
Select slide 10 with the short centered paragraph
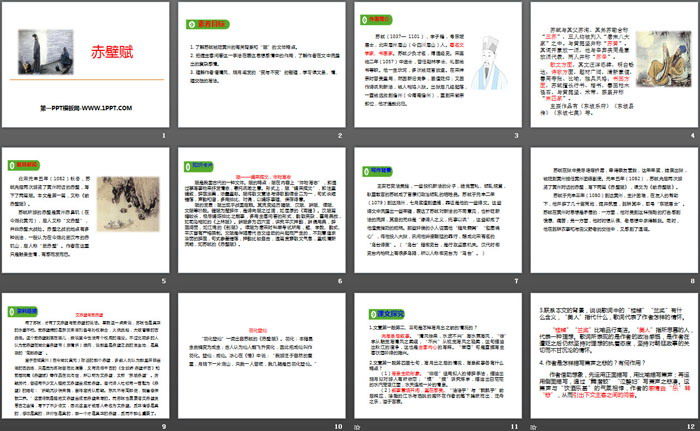[262, 356]
